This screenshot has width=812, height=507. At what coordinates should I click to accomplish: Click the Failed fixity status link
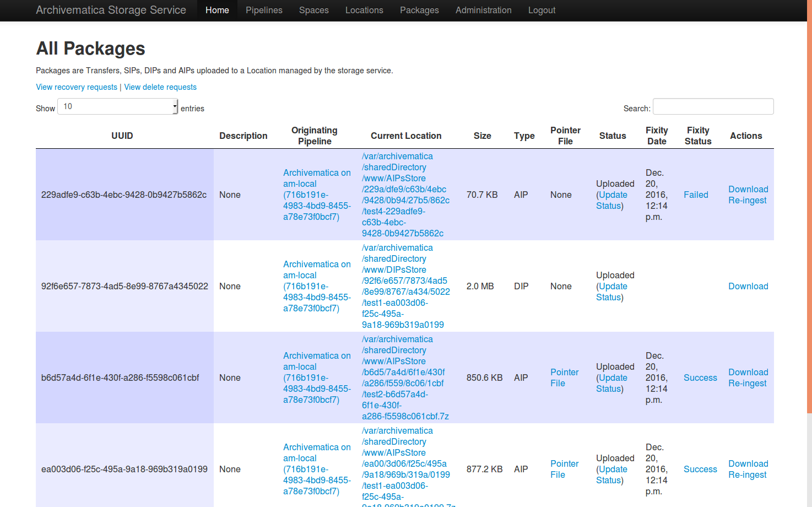pyautogui.click(x=696, y=195)
